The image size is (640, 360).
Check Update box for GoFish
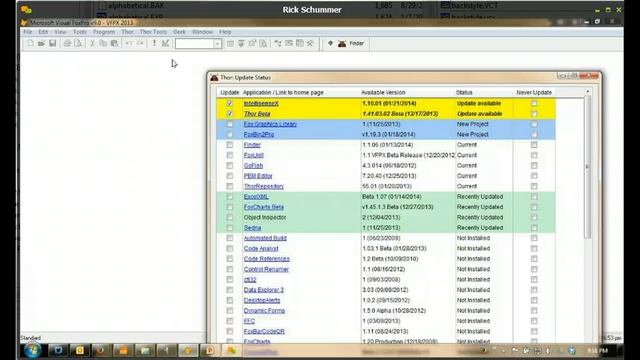(230, 166)
